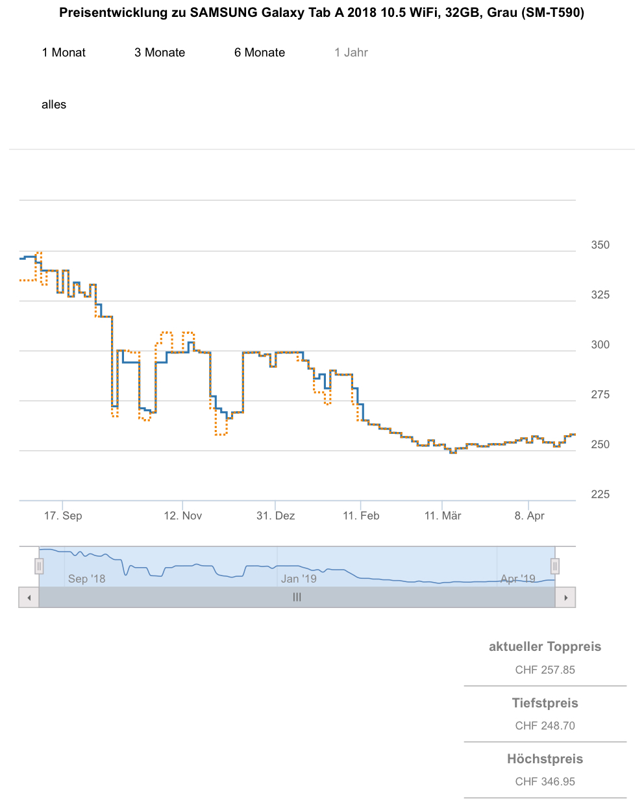Click Jan '19 in the navigator
The height and width of the screenshot is (812, 644).
tap(299, 579)
